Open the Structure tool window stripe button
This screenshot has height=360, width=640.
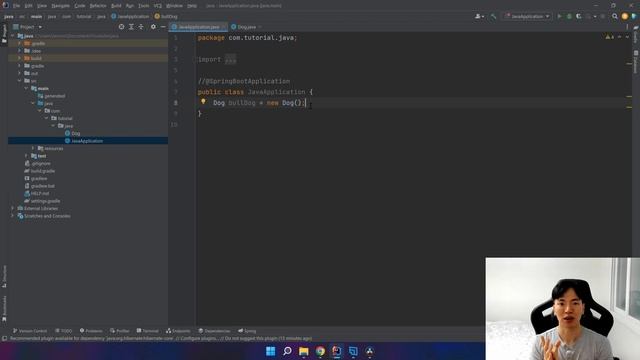click(4, 276)
